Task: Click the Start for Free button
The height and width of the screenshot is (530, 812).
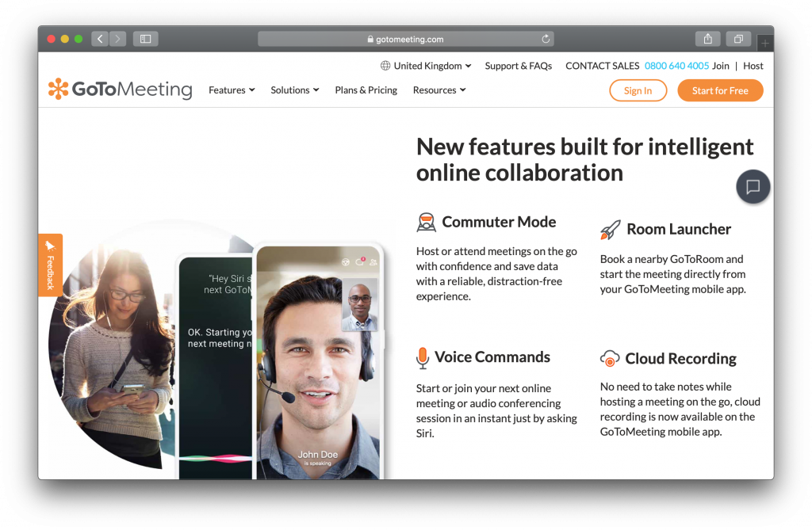Action: click(720, 90)
